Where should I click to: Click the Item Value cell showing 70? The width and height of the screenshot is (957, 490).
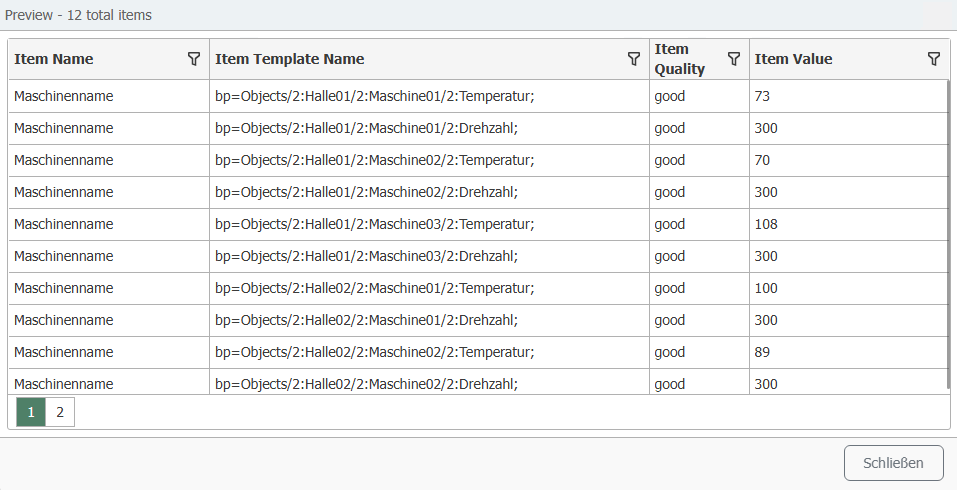point(763,160)
